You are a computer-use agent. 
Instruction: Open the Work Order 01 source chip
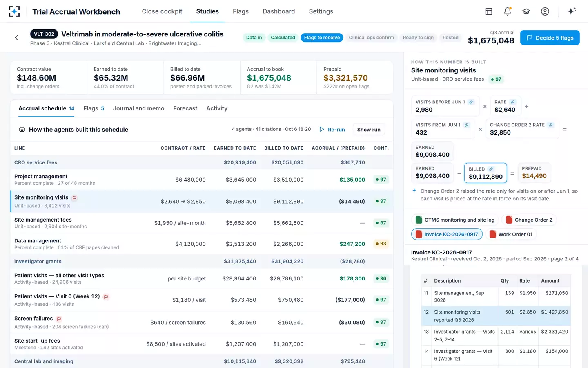coord(511,234)
